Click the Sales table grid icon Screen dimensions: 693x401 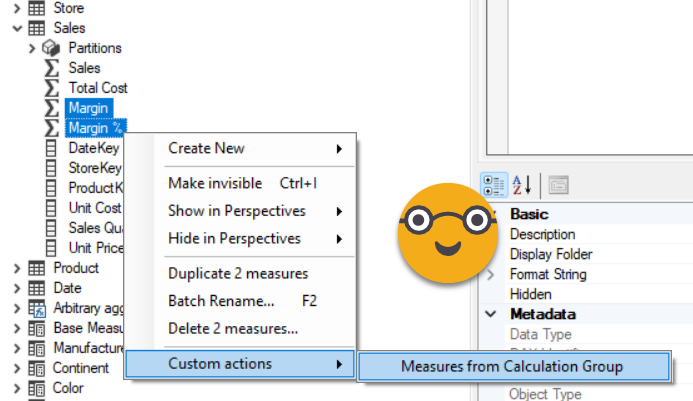pos(36,28)
